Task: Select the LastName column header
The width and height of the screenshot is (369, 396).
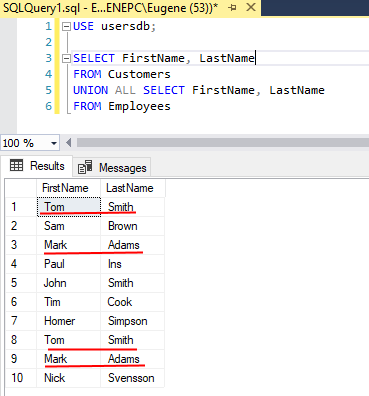Action: 132,188
